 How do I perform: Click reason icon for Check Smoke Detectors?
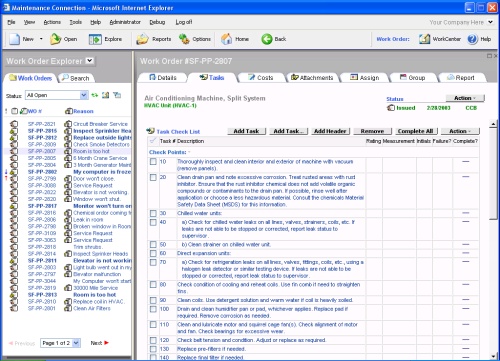coord(68,145)
